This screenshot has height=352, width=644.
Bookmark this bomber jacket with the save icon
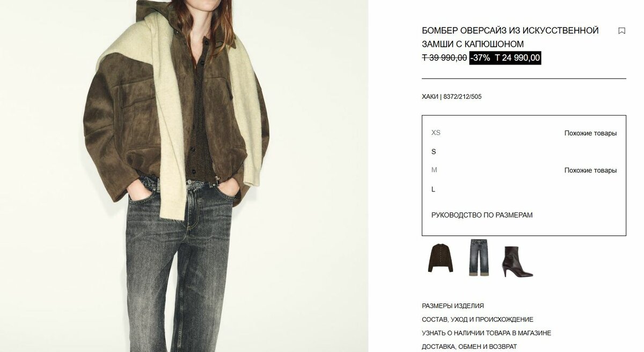(621, 31)
